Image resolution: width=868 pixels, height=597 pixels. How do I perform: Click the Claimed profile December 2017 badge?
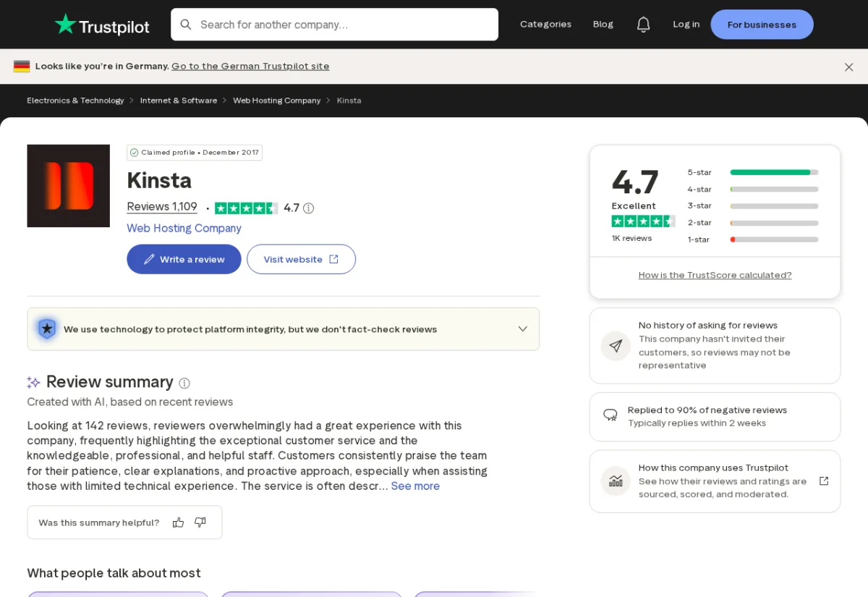195,153
